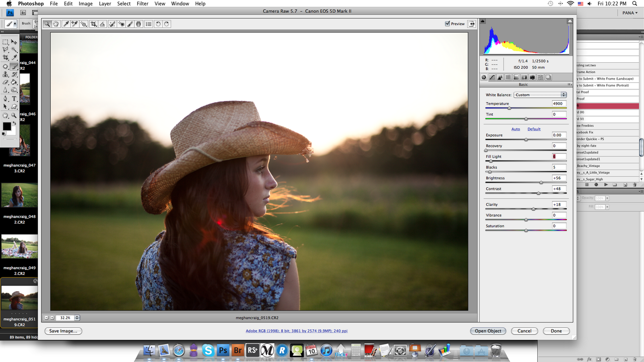Open the Layer menu
644x362 pixels.
pos(105,4)
